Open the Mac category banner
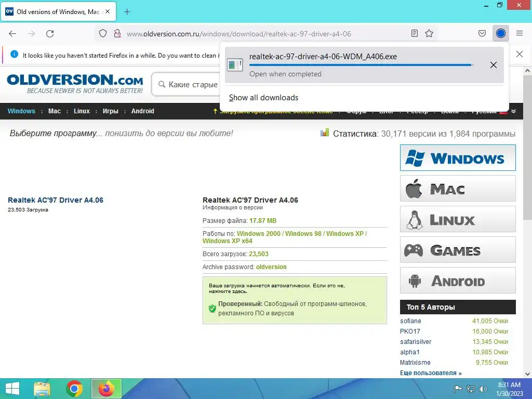Viewport: 532px width, 399px height. point(458,188)
